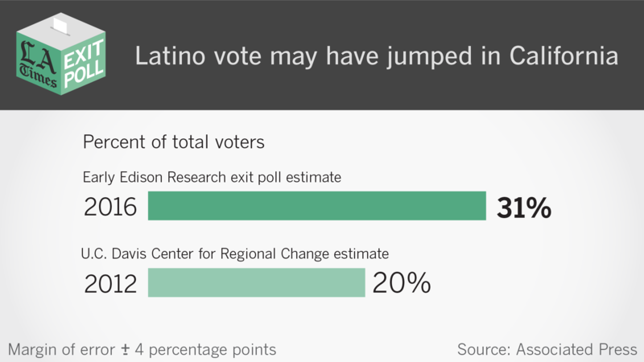Open the 'Source: Associated Press' credit
Image resolution: width=644 pixels, height=362 pixels.
tap(547, 349)
